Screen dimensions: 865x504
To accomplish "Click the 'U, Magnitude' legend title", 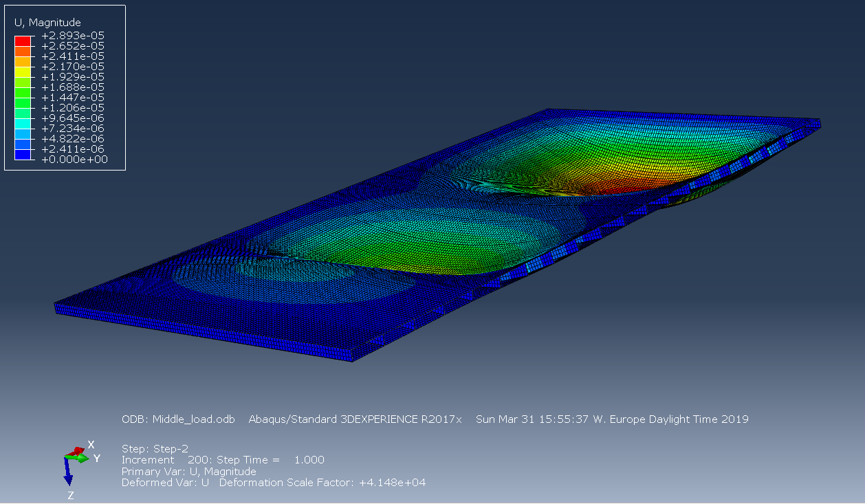I will coord(47,23).
